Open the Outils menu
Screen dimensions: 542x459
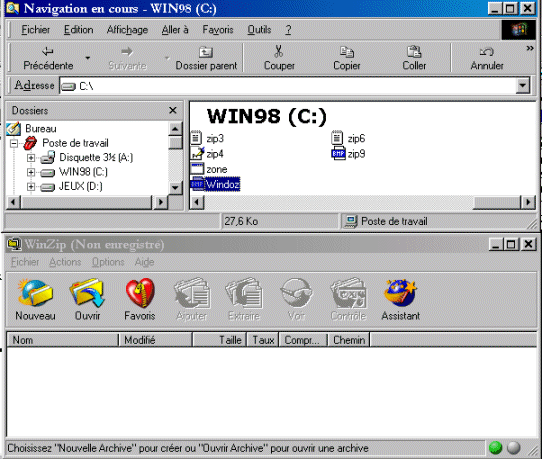coord(259,30)
